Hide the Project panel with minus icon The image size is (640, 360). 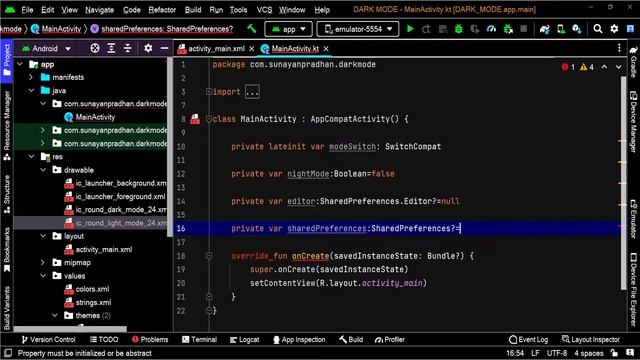pyautogui.click(x=164, y=49)
